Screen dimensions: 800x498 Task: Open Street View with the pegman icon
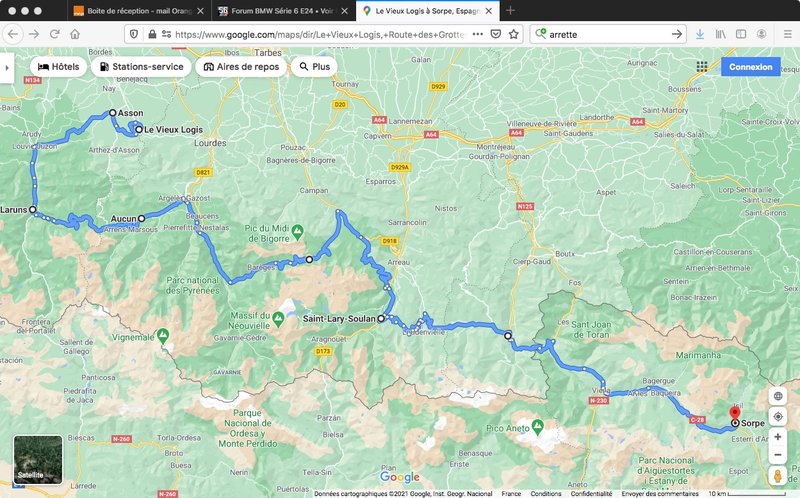[x=778, y=476]
